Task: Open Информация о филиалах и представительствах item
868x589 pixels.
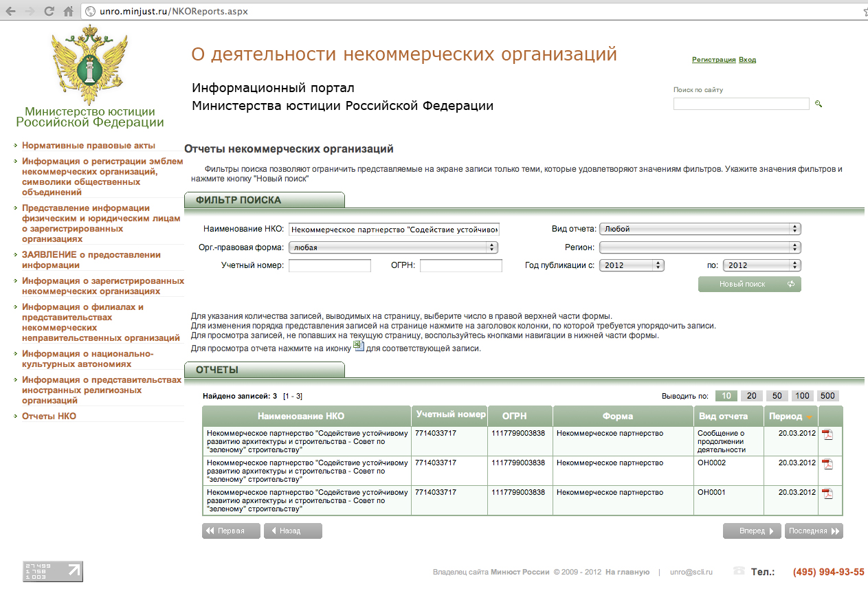Action: (x=101, y=322)
